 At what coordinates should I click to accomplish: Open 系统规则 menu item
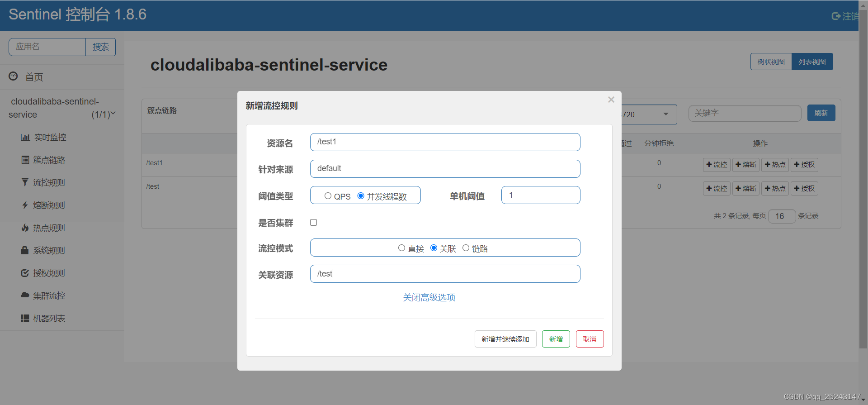pos(49,250)
